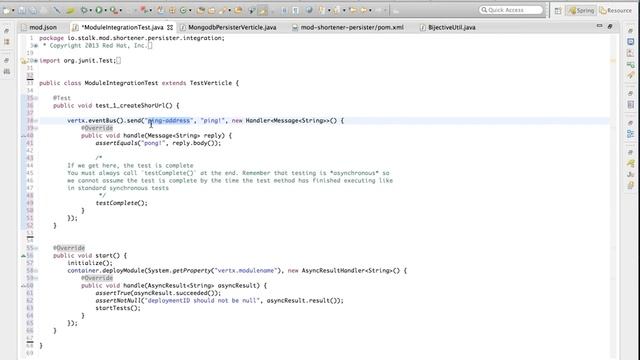The height and width of the screenshot is (360, 640).
Task: Collapse the @Override fold at line 55
Action: point(36,248)
